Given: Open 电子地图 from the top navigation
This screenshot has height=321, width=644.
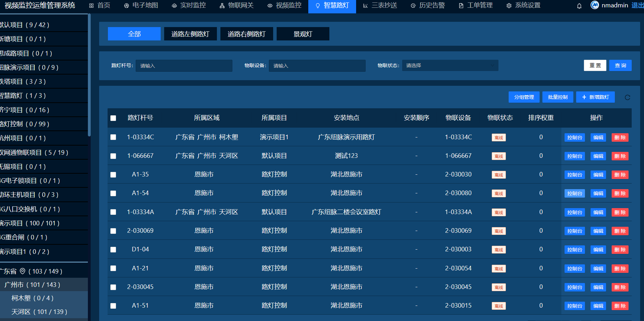Looking at the screenshot, I should (141, 6).
